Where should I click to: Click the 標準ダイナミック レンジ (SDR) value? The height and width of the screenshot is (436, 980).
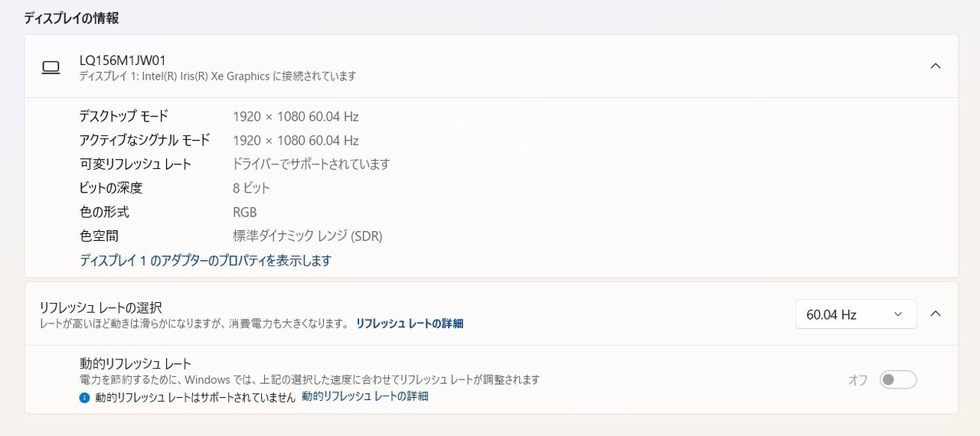coord(307,236)
